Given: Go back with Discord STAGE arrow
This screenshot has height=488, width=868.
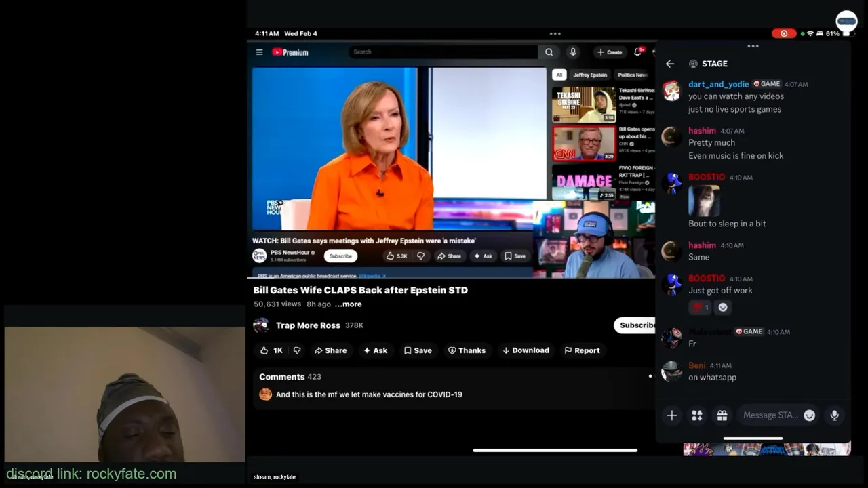Looking at the screenshot, I should [670, 64].
